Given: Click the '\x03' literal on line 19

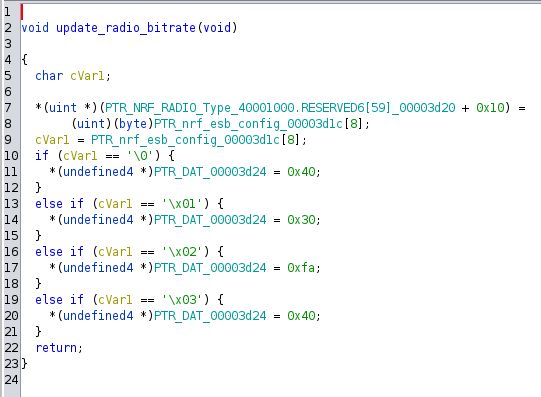Looking at the screenshot, I should [182, 299].
